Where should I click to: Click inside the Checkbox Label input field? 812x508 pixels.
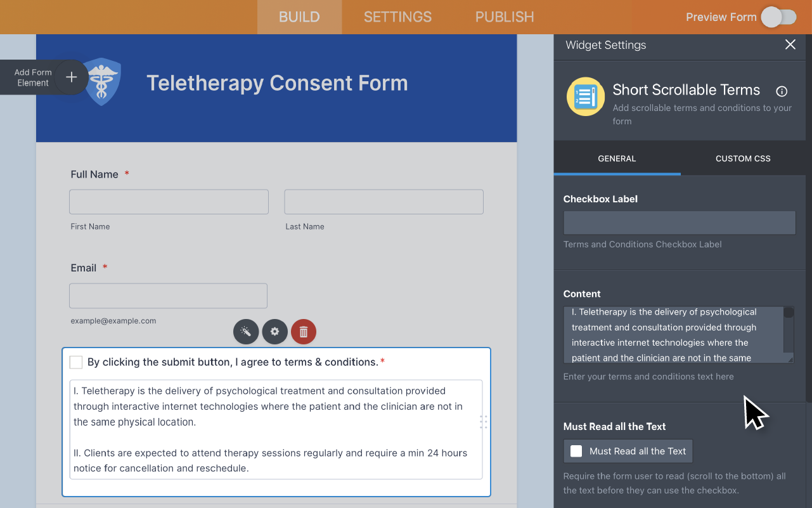click(679, 223)
